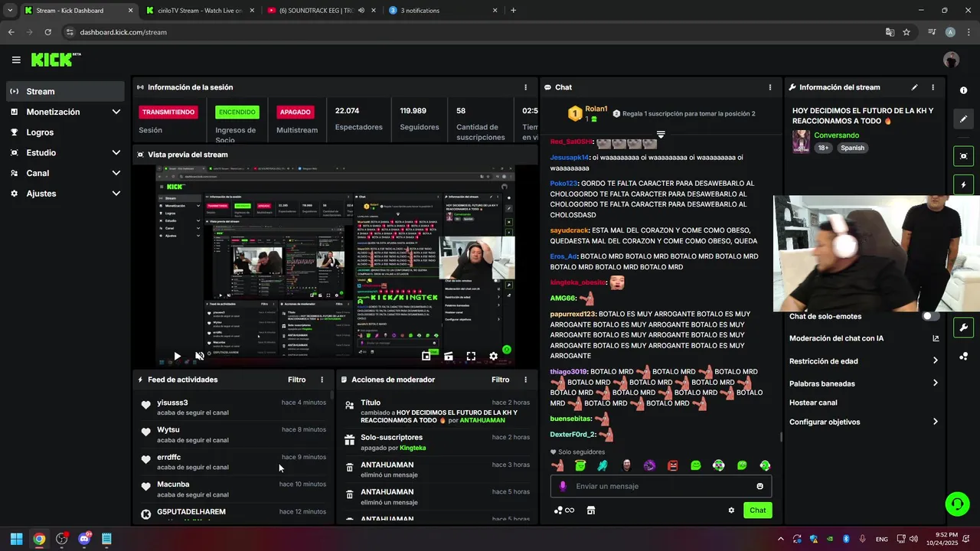Click the shop icon below chat input
Screen dimensions: 980x551
590,510
